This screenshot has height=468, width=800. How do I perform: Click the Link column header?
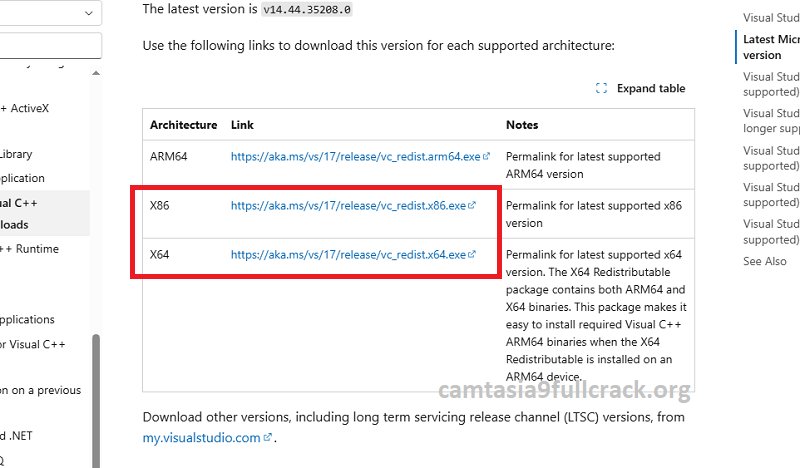(x=242, y=125)
